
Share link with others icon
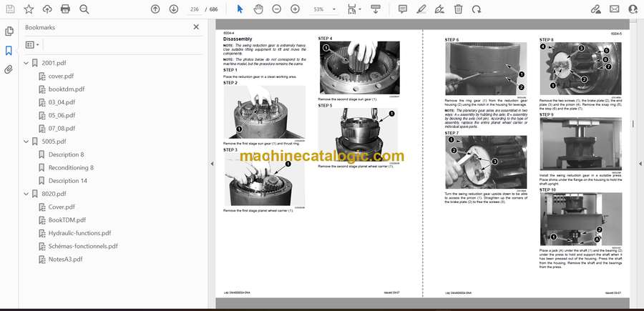tap(595, 9)
